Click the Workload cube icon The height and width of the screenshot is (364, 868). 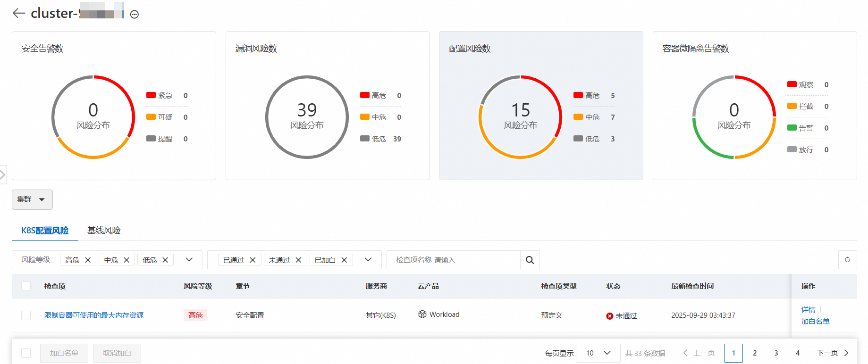coord(422,314)
